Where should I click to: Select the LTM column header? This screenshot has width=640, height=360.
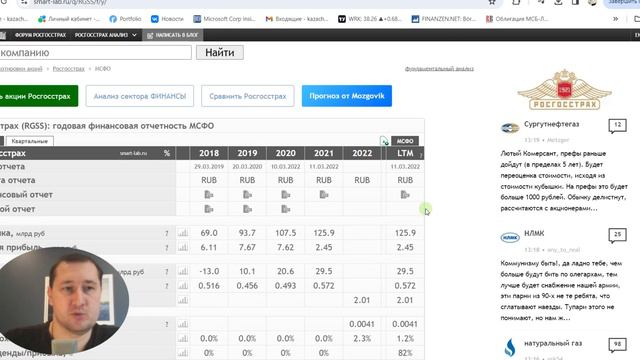tap(405, 153)
